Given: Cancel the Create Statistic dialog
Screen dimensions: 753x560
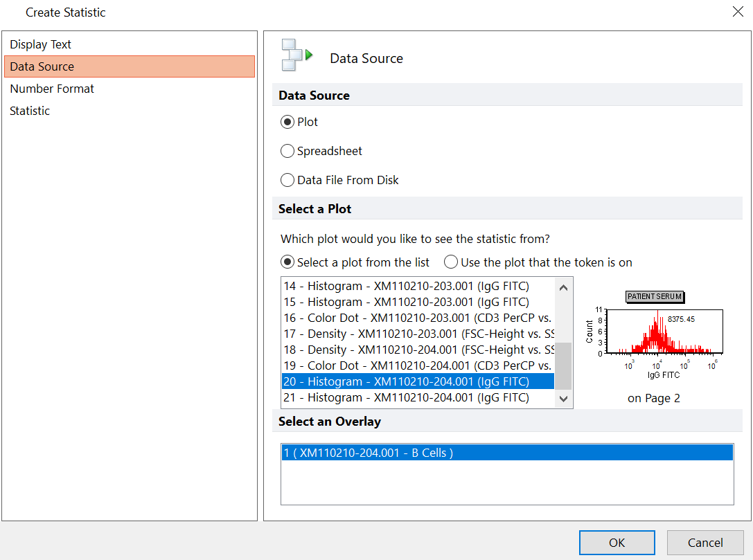Looking at the screenshot, I should pos(705,543).
